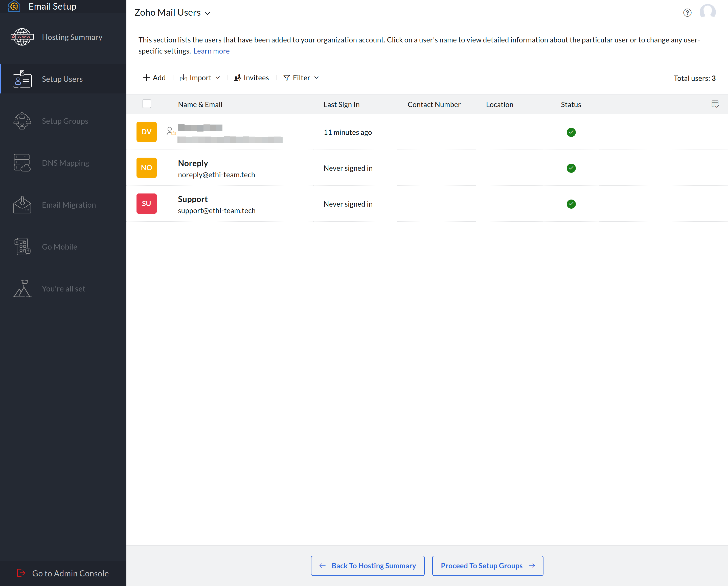Open Go Mobile step
Image resolution: width=728 pixels, height=586 pixels.
[59, 247]
